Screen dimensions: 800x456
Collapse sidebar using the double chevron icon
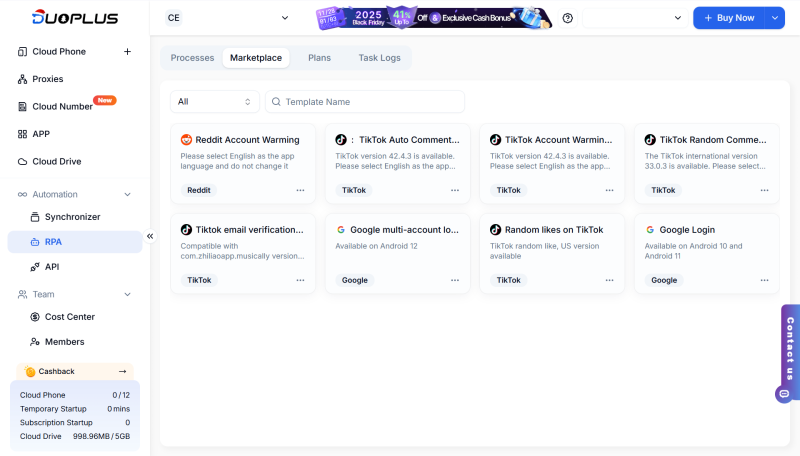150,236
